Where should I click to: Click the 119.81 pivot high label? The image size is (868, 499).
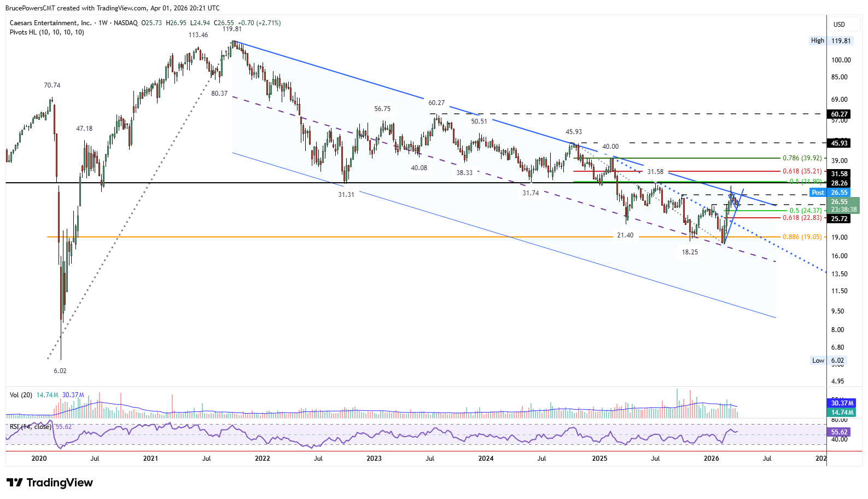(232, 29)
